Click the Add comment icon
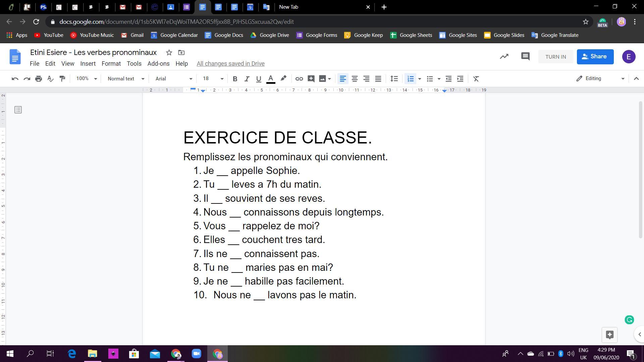This screenshot has width=644, height=362. (311, 79)
